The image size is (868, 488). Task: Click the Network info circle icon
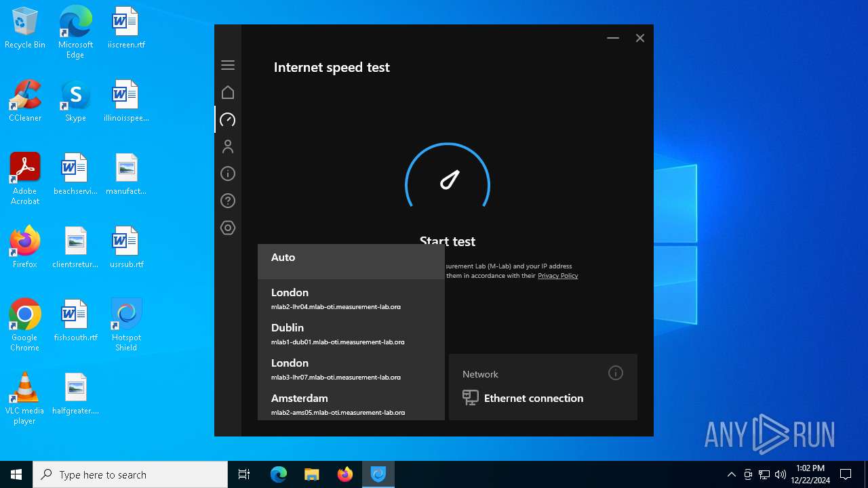click(x=615, y=373)
